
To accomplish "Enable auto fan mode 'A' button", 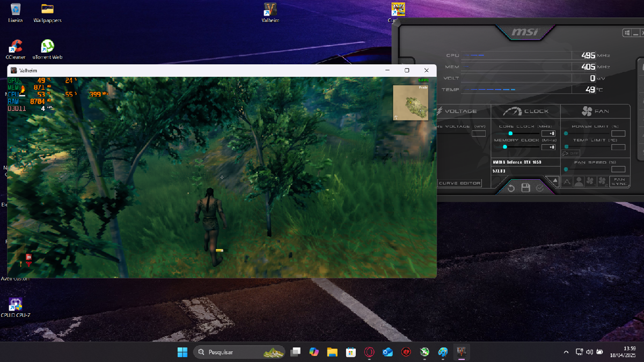I will 567,182.
